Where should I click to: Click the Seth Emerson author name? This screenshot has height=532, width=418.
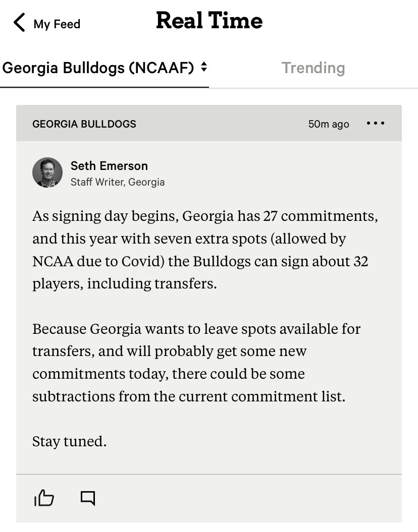[x=109, y=166]
